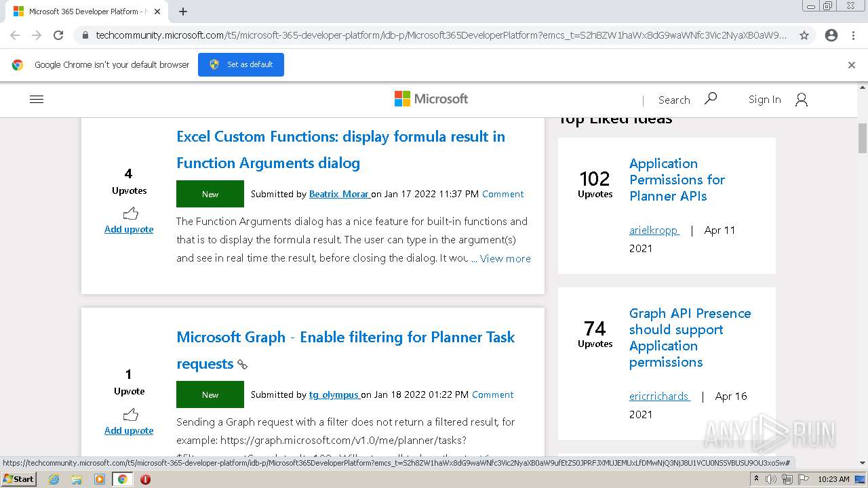Viewport: 868px width, 488px height.
Task: Add upvote to Excel Custom Functions idea
Action: click(129, 229)
